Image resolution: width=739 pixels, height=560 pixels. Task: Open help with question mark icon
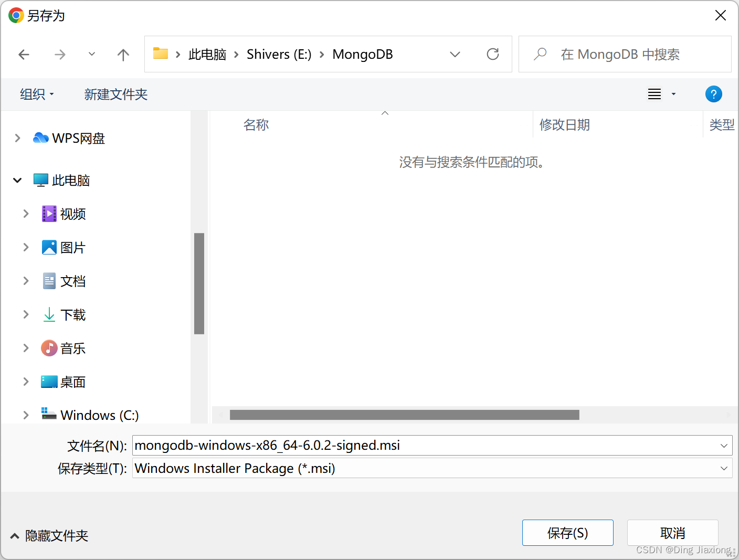tap(714, 94)
